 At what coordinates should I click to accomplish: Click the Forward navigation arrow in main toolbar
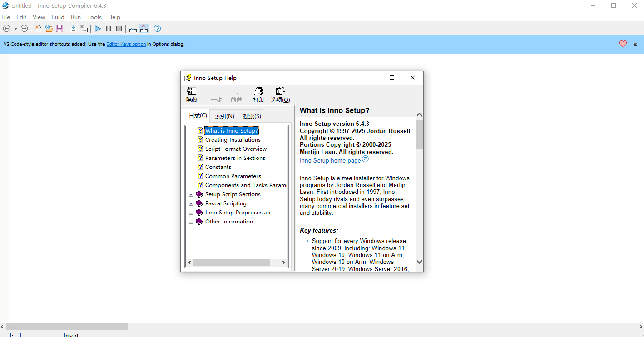[x=24, y=29]
